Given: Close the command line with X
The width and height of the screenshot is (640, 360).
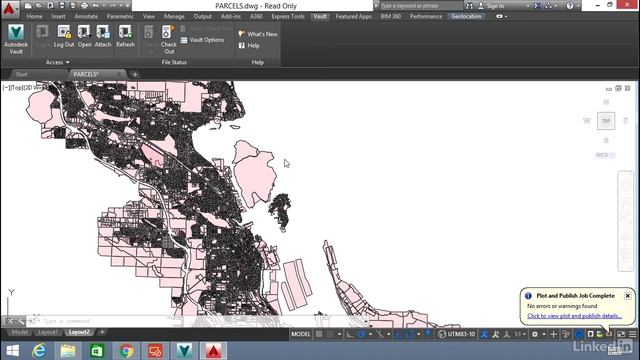Looking at the screenshot, I should coord(10,321).
